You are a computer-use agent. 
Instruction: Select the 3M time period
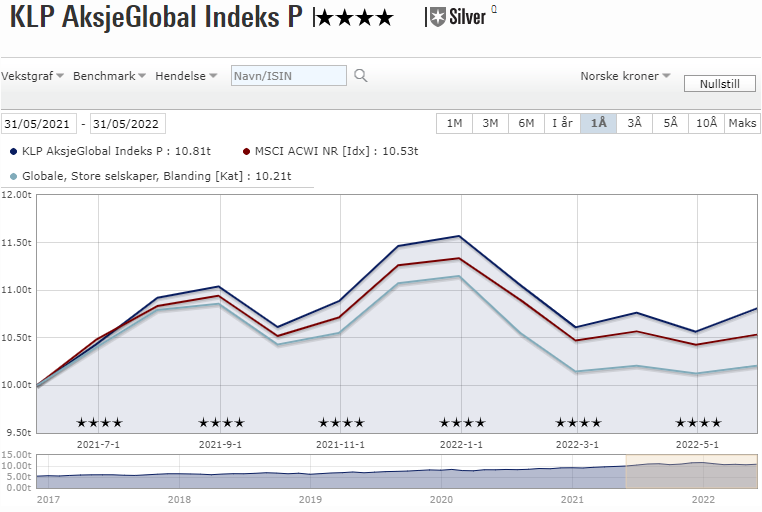[490, 123]
